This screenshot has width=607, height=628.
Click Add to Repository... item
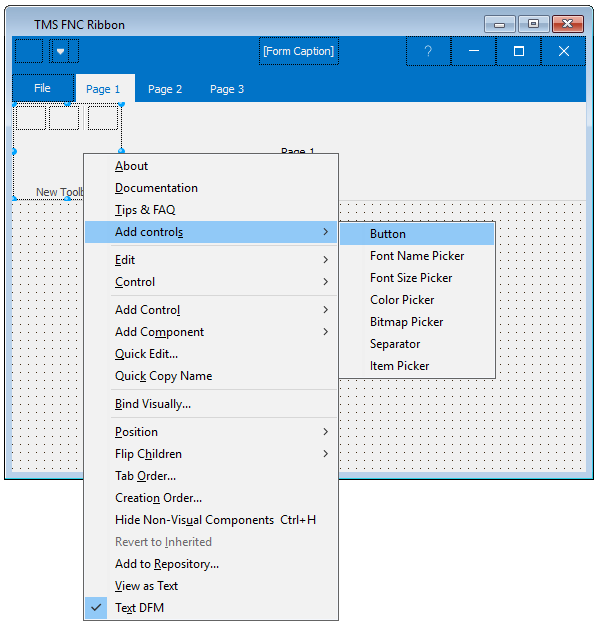[212, 564]
